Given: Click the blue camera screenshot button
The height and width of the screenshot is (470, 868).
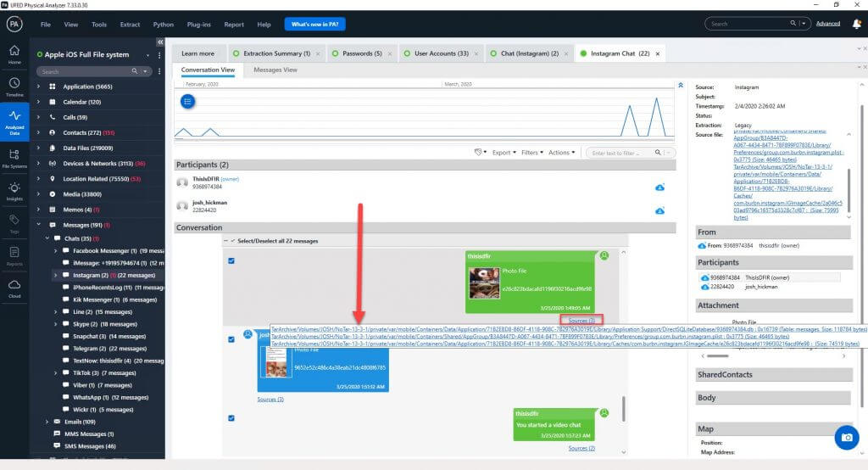Looking at the screenshot, I should click(847, 437).
